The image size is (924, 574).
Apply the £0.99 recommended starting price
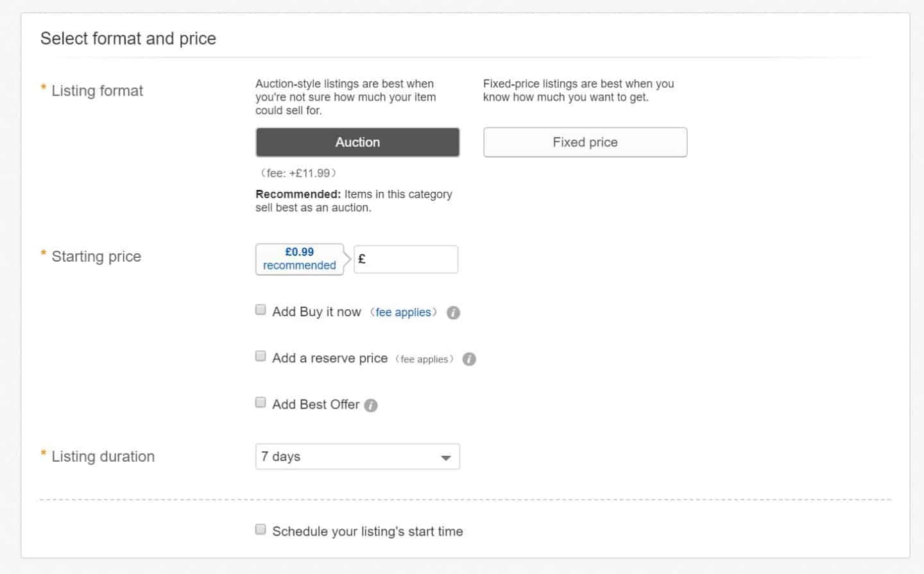tap(299, 258)
